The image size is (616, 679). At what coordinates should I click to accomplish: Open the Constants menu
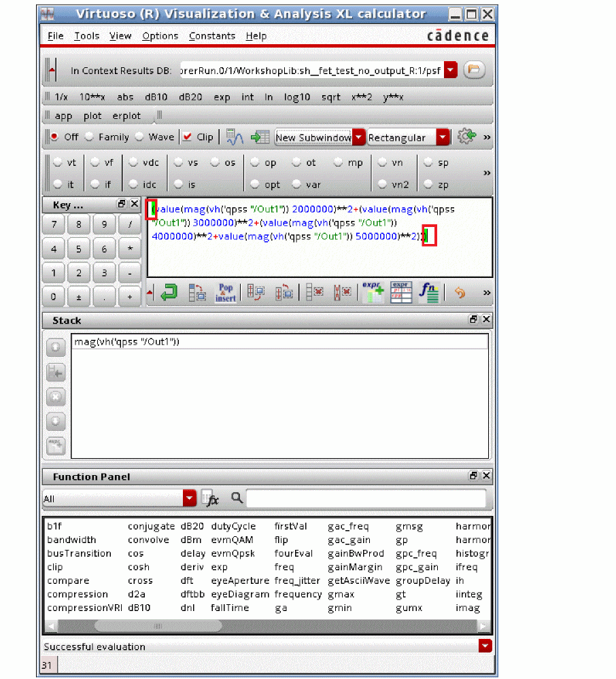click(212, 36)
